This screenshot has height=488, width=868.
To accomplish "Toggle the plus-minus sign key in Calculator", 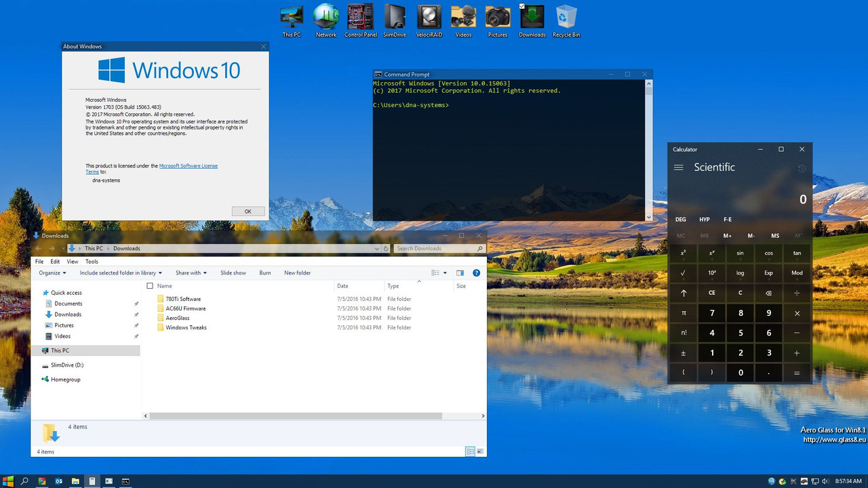I will (684, 353).
